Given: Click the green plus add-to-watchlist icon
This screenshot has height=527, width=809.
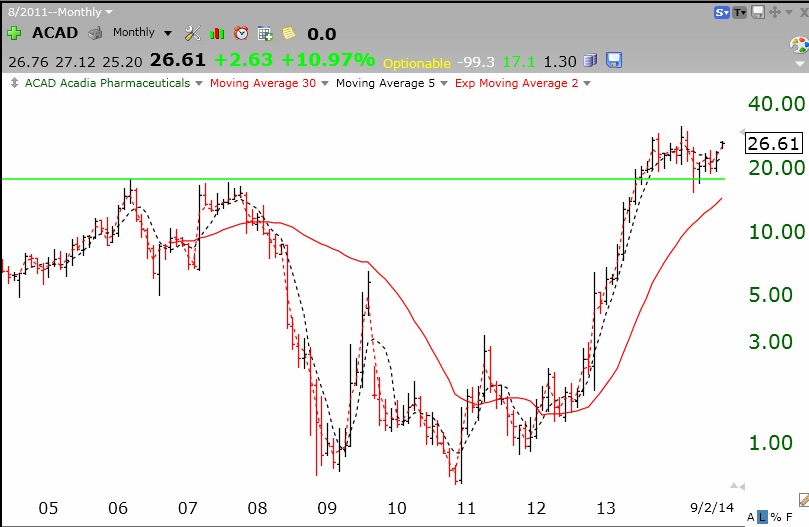Looking at the screenshot, I should (x=14, y=34).
